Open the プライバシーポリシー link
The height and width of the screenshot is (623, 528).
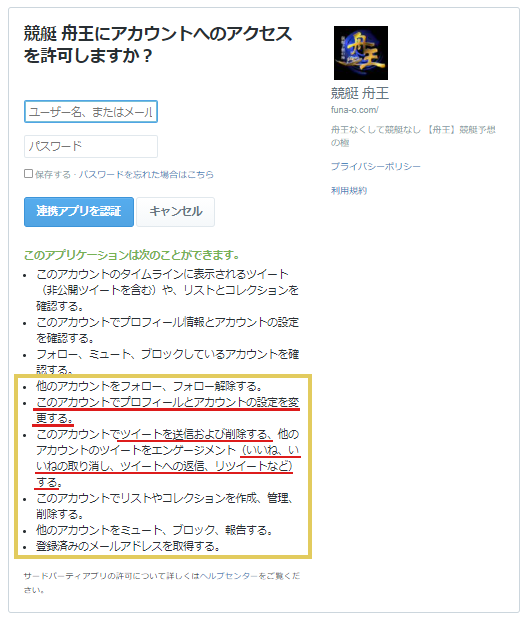pyautogui.click(x=375, y=166)
